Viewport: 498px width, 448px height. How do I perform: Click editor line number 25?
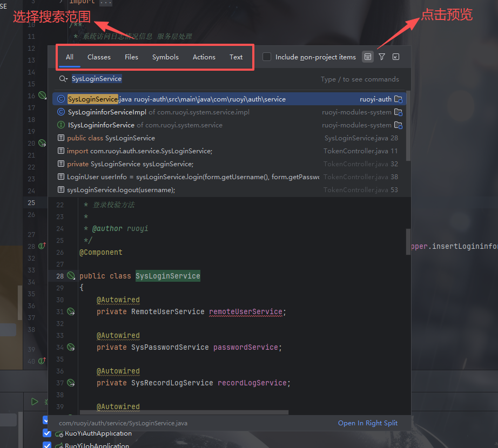pos(31,203)
